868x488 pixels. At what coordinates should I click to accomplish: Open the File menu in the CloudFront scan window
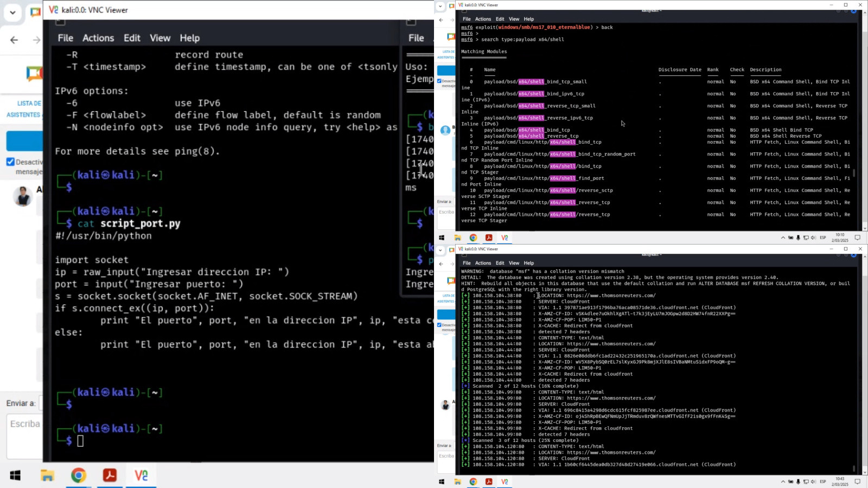pos(467,263)
